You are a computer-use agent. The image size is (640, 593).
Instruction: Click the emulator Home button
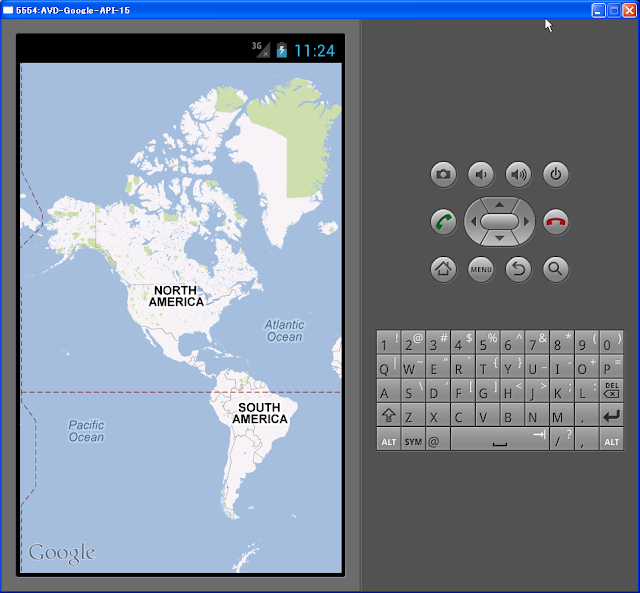point(443,269)
